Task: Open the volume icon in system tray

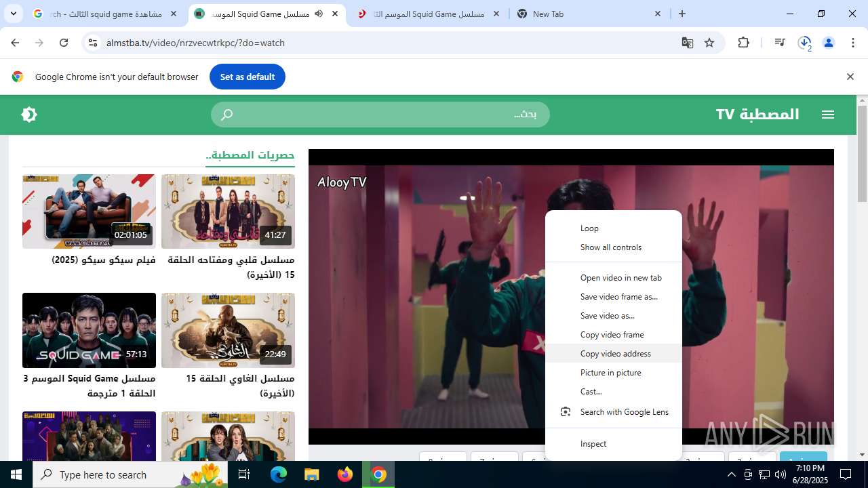Action: pyautogui.click(x=780, y=474)
